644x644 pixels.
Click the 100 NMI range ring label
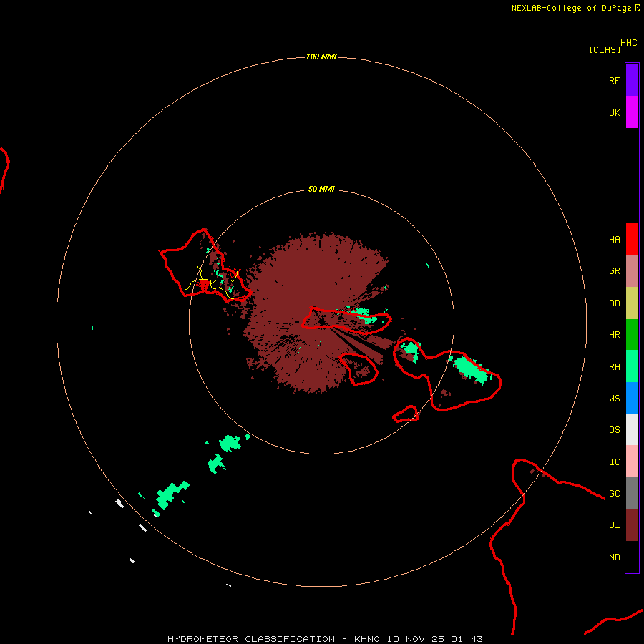(321, 57)
